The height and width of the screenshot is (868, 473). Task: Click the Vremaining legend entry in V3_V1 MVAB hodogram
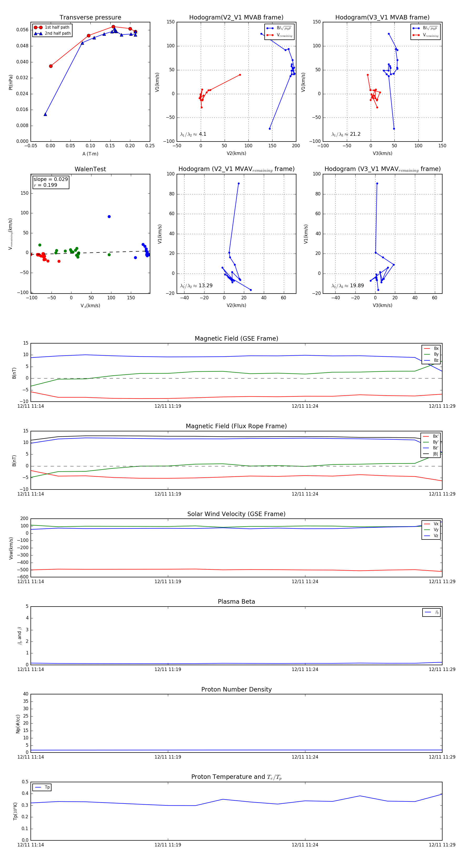click(x=425, y=35)
